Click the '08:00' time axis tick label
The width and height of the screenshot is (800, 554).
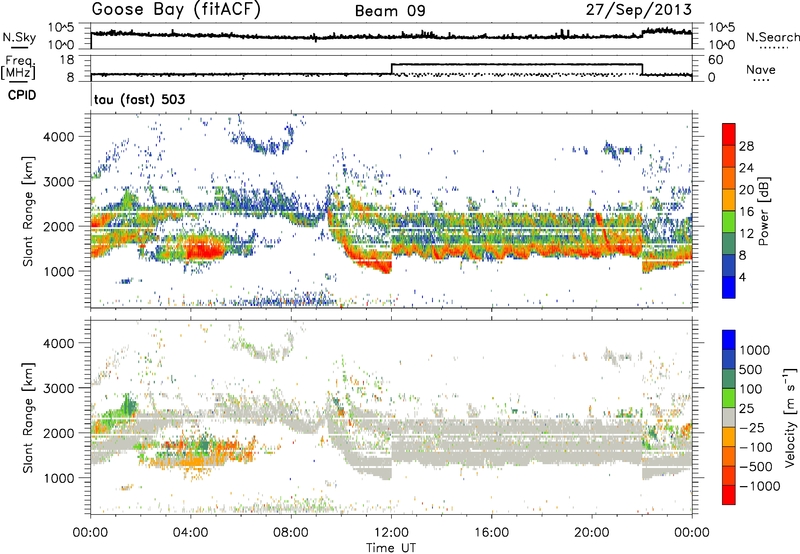pyautogui.click(x=291, y=533)
